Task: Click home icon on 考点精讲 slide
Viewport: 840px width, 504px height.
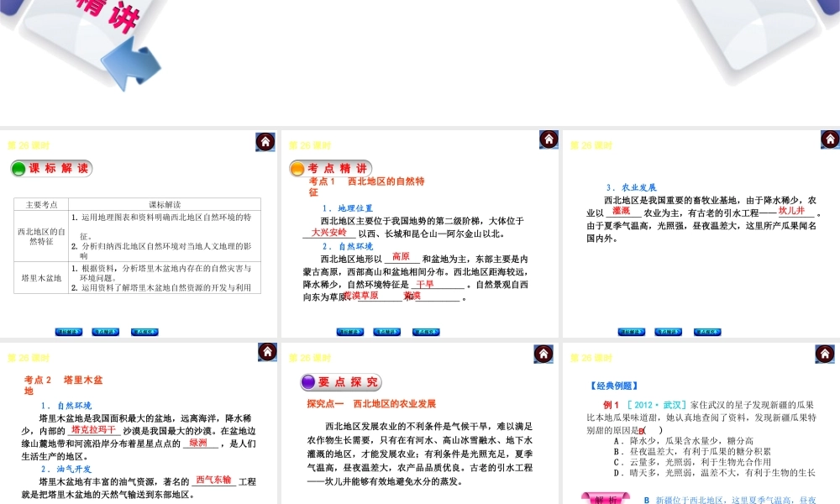Action: [549, 139]
